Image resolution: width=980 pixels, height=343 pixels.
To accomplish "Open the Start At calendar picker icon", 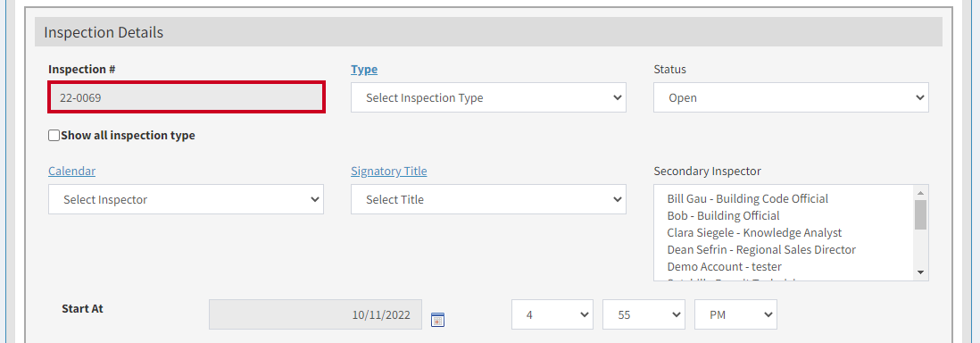I will click(x=437, y=319).
